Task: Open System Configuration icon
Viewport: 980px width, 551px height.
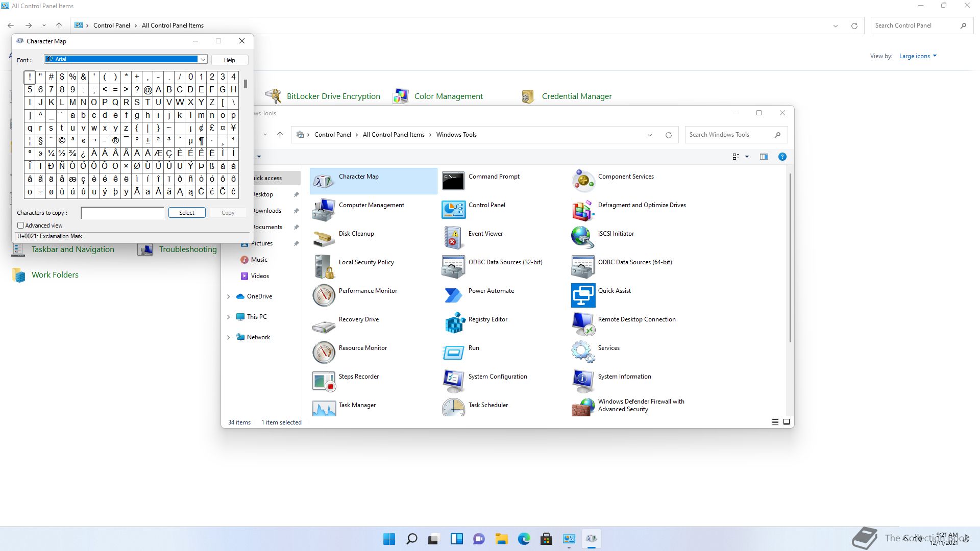Action: pos(453,381)
